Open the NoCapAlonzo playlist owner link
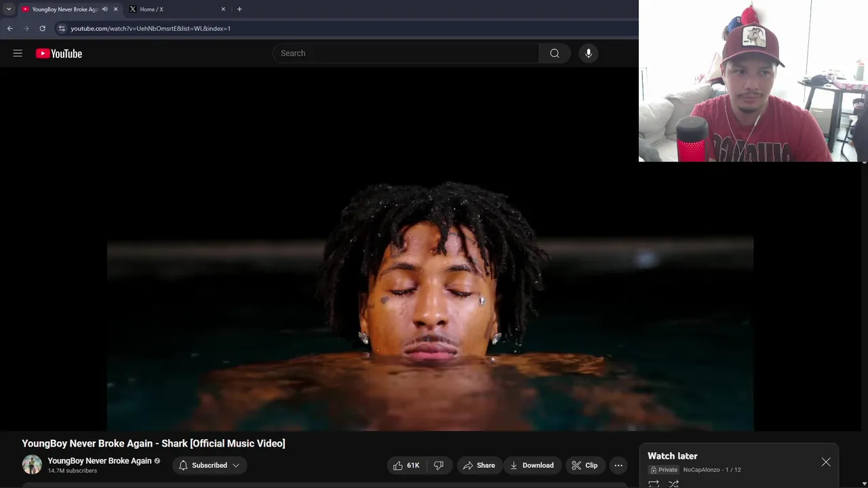 point(701,470)
